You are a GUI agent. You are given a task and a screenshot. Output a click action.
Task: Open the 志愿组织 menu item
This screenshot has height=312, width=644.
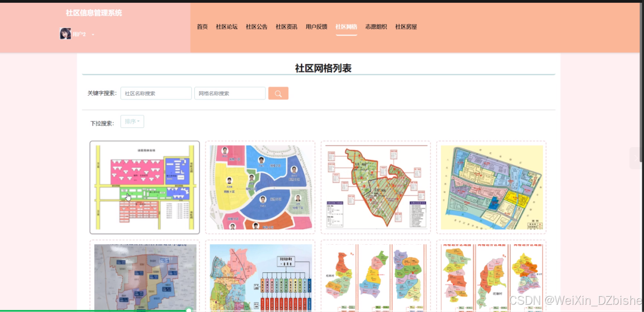[376, 27]
